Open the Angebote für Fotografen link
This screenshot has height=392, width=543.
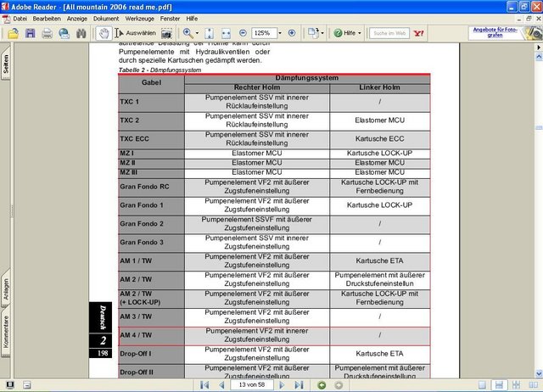click(495, 32)
